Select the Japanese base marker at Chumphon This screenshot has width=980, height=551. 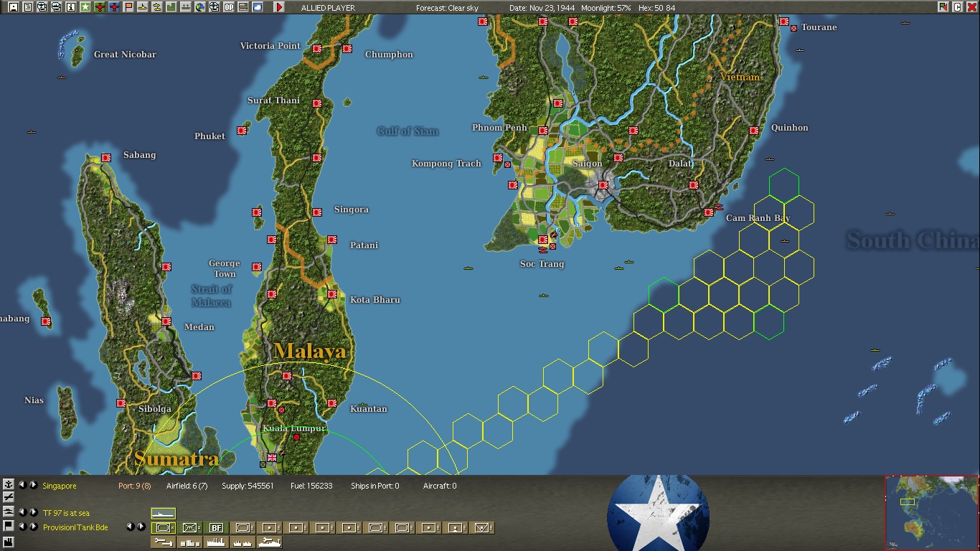click(x=347, y=49)
